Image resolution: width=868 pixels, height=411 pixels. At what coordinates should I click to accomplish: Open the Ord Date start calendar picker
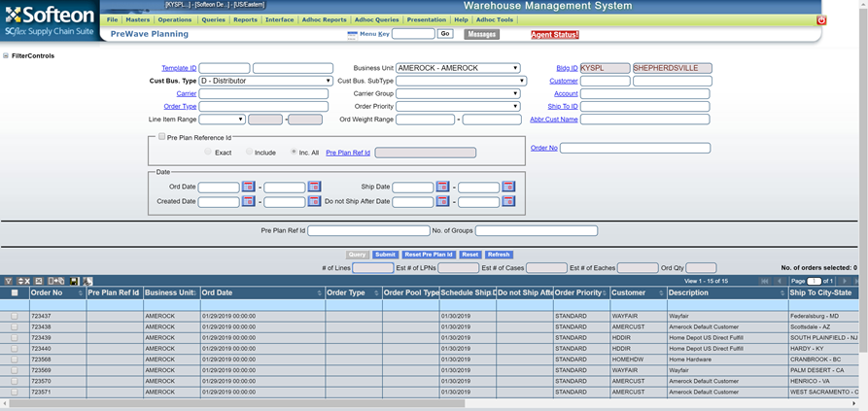click(249, 187)
